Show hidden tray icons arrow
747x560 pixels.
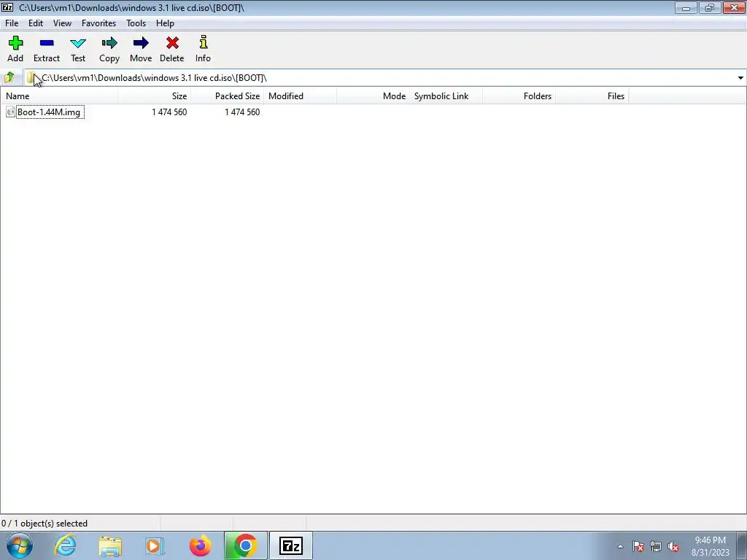(620, 546)
